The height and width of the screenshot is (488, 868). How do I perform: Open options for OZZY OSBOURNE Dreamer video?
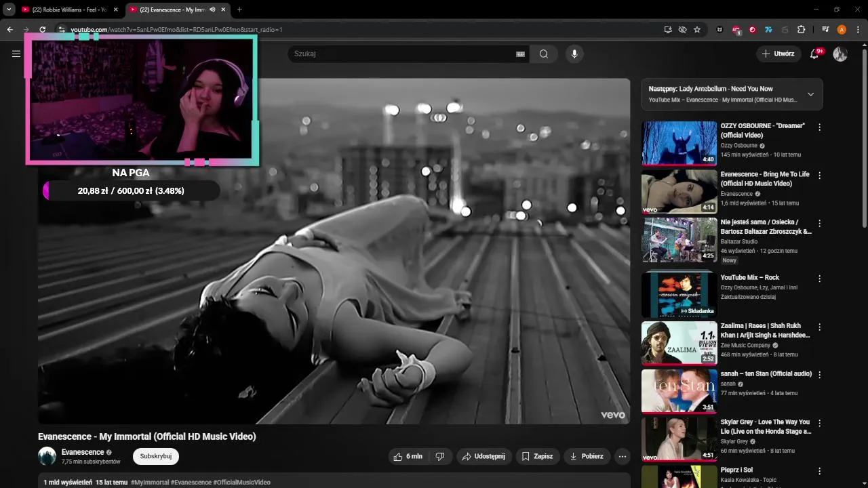click(819, 127)
